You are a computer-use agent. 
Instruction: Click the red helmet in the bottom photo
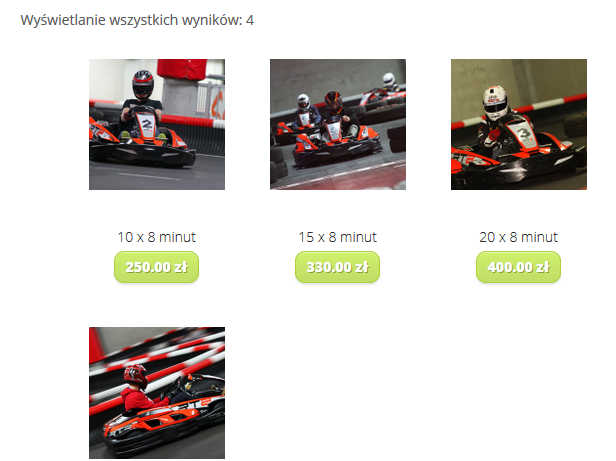(x=136, y=376)
